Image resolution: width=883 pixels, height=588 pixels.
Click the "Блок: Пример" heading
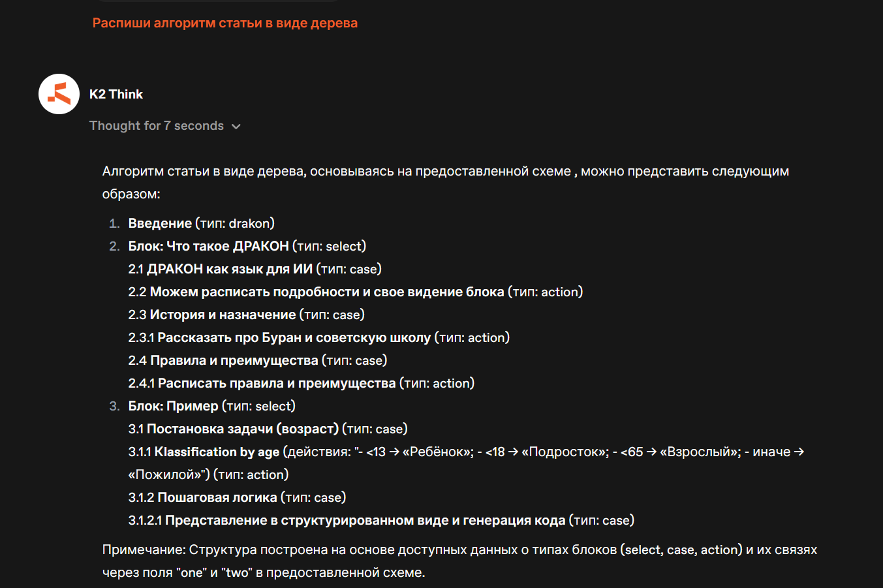[173, 406]
